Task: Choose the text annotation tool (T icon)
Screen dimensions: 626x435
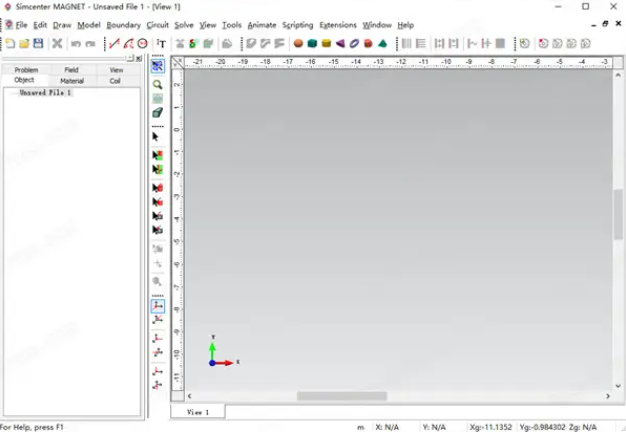Action: [x=162, y=43]
